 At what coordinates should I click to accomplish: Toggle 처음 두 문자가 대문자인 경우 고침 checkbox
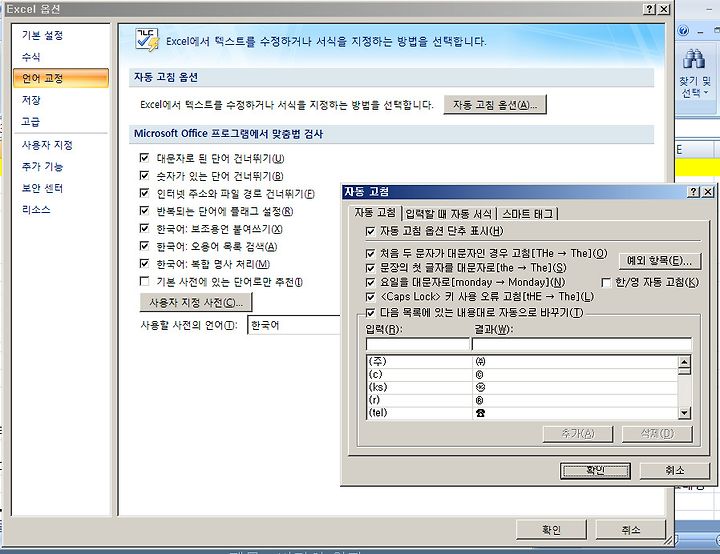coord(370,254)
